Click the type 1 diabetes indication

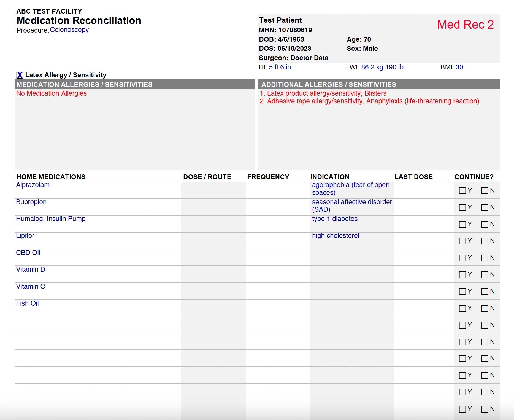coord(335,219)
